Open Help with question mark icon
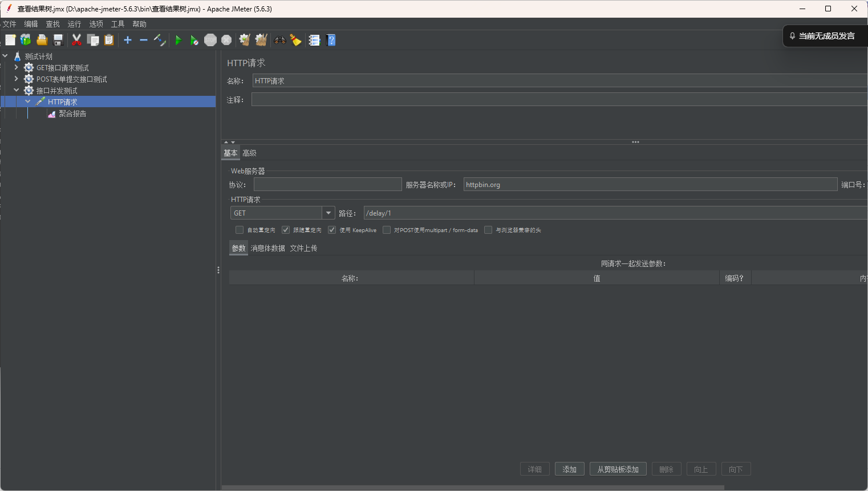The width and height of the screenshot is (868, 491). [331, 40]
